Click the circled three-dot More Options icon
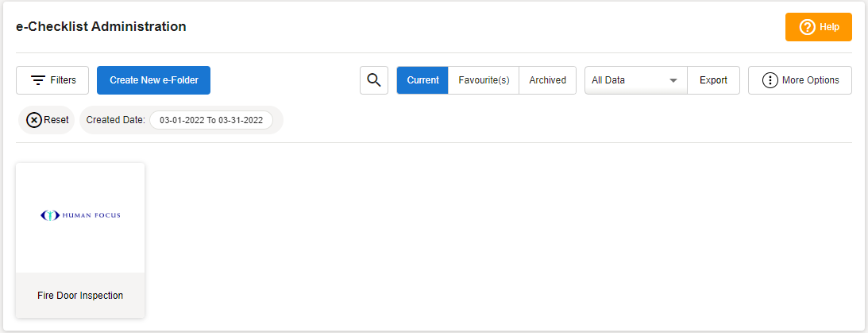Screen dimensions: 868x333 coord(770,80)
